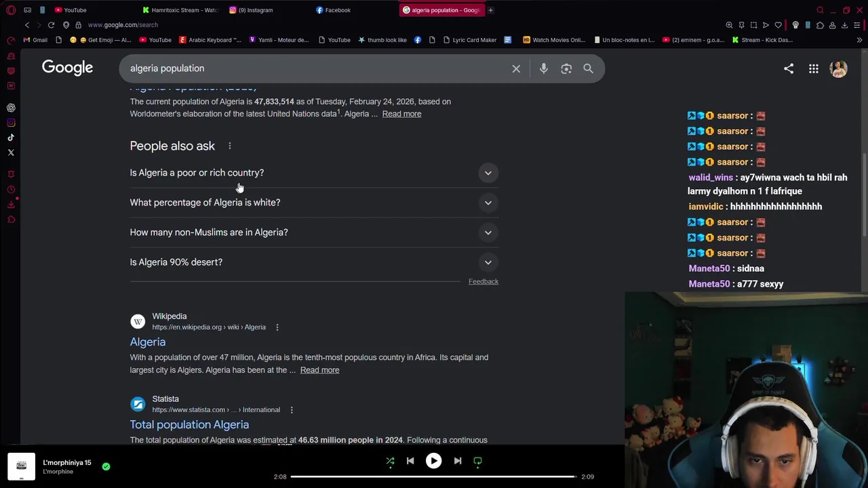Screen dimensions: 868x488
Task: Switch to the Hamritoxic Stream tab
Action: tap(180, 10)
